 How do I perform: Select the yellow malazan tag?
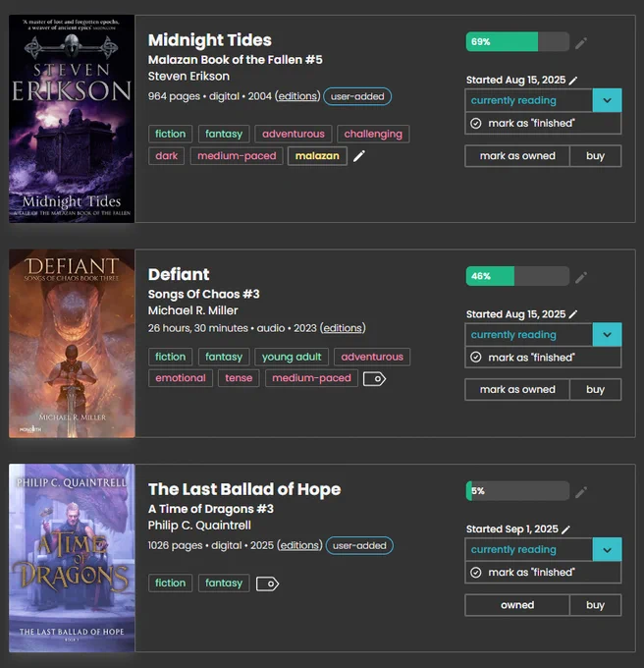point(317,156)
